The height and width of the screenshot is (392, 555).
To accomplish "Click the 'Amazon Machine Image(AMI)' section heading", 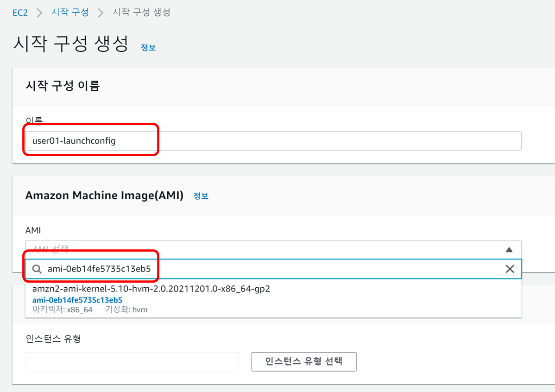I will click(x=104, y=196).
